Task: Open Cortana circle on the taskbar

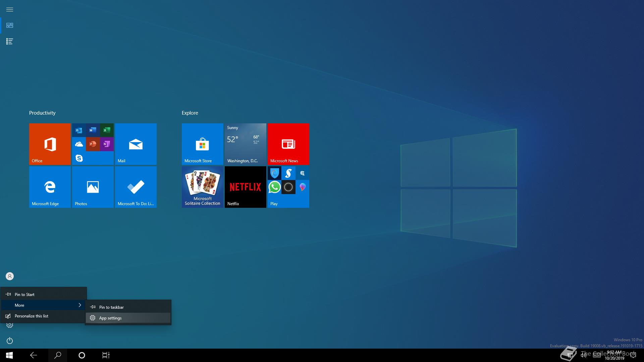Action: (82, 355)
